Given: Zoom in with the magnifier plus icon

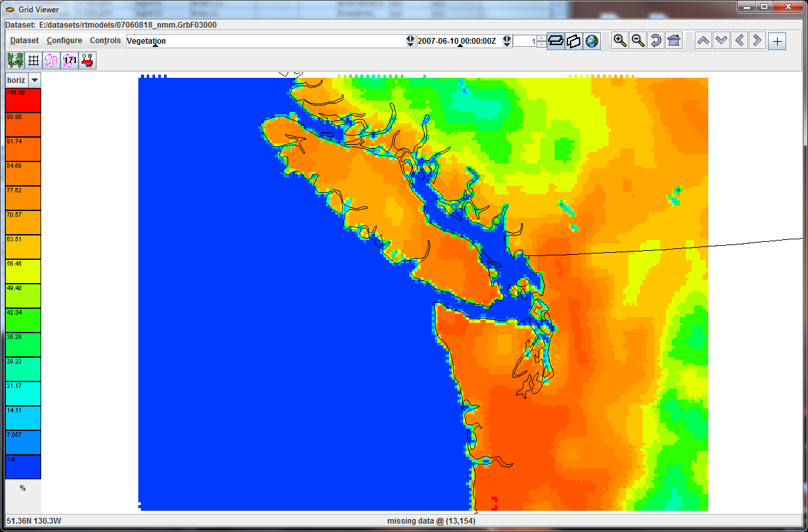Looking at the screenshot, I should (x=620, y=41).
